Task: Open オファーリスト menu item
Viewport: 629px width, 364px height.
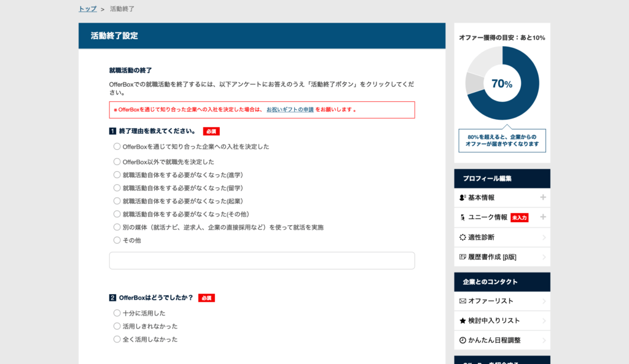Action: click(x=502, y=301)
